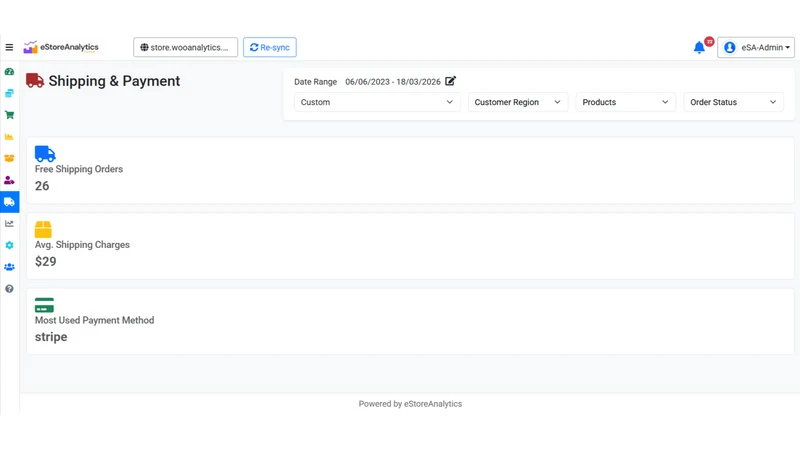Open the Products filter dropdown
Viewport: 800px width, 450px height.
(x=626, y=102)
